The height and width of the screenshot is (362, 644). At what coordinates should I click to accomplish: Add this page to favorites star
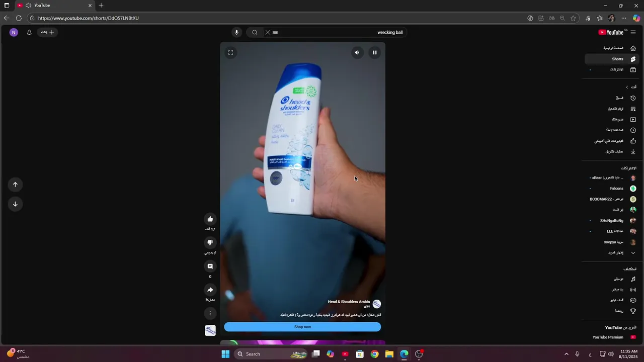click(x=573, y=18)
